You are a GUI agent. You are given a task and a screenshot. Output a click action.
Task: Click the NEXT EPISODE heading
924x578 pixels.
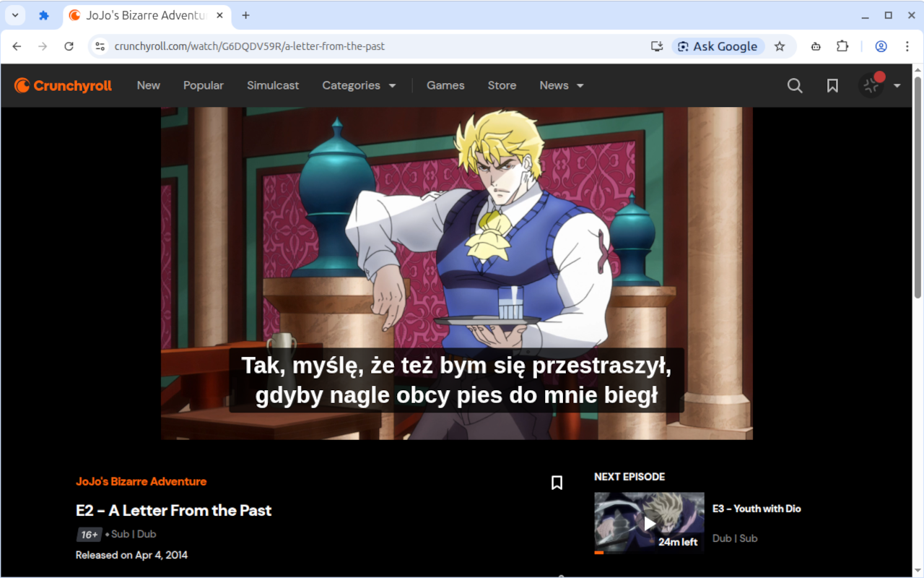coord(629,477)
